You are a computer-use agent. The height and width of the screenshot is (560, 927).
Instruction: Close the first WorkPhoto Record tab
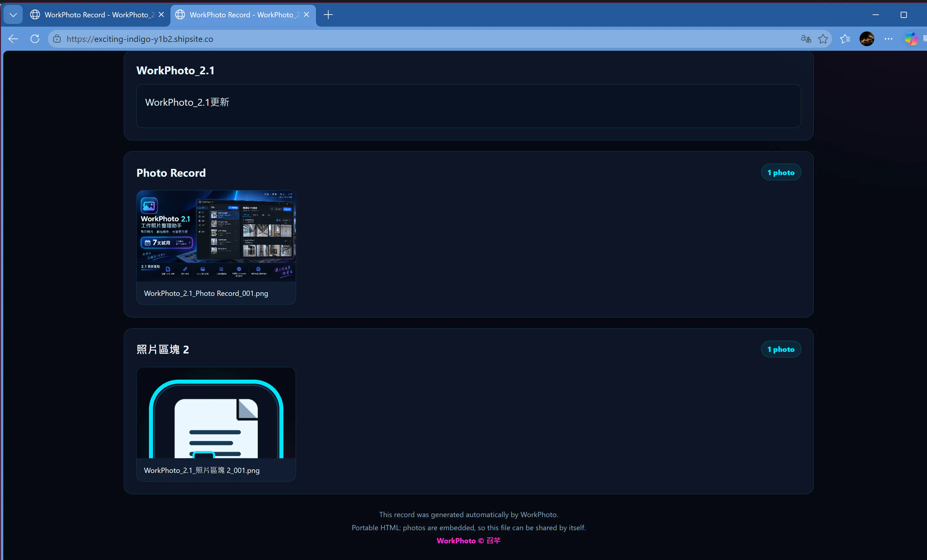[x=161, y=15]
